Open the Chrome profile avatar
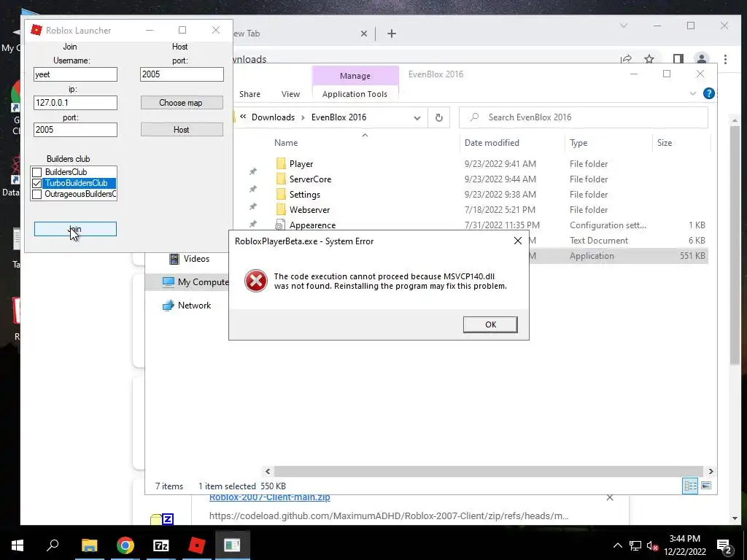 (701, 59)
